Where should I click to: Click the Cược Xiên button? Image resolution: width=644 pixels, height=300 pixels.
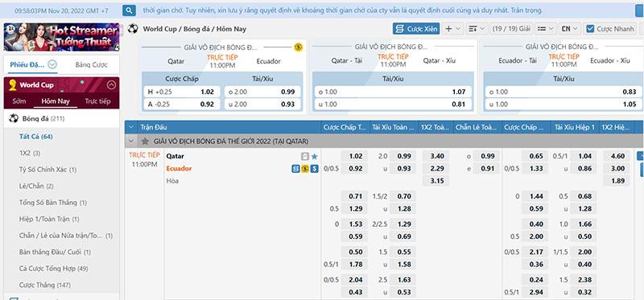point(416,29)
